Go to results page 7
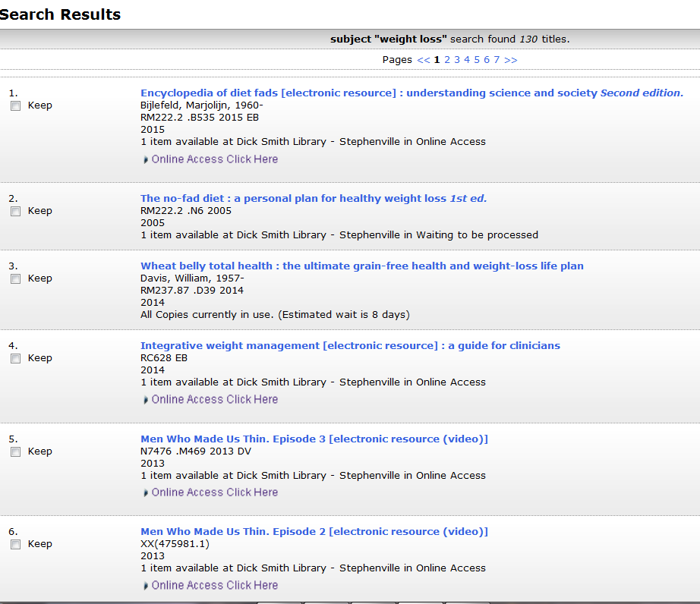The height and width of the screenshot is (604, 700). 497,60
